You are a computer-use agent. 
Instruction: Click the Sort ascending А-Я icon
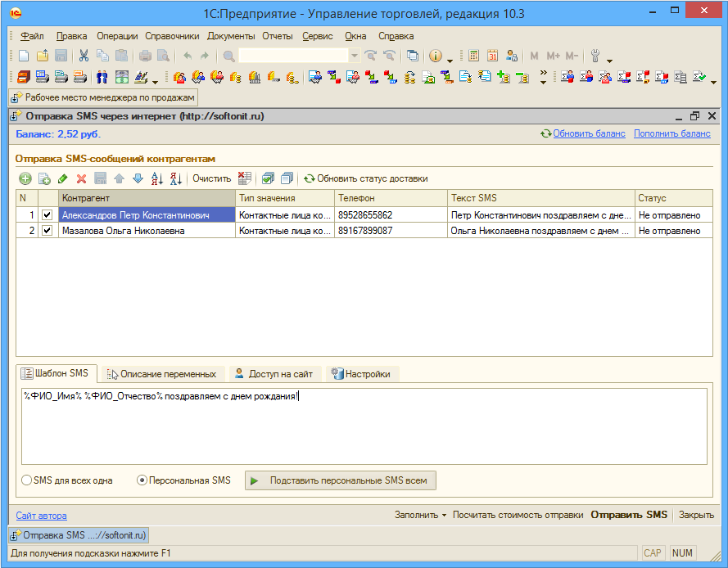point(157,178)
